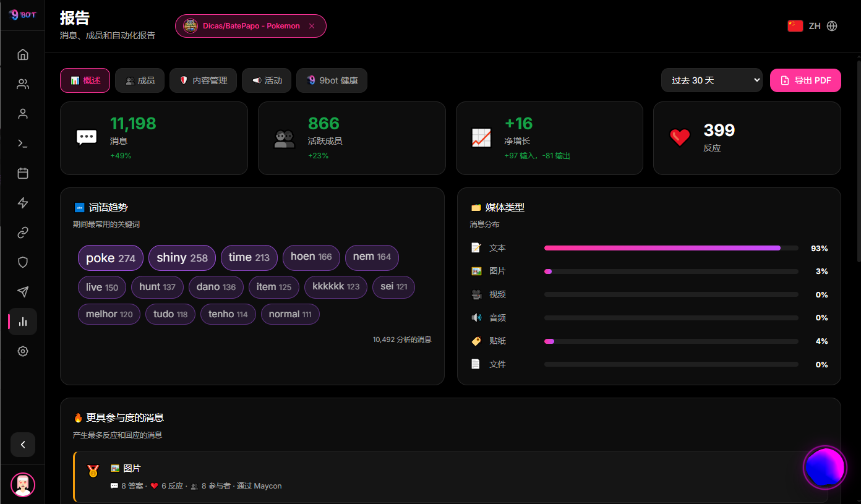Collapse the sidebar with chevron button

pyautogui.click(x=23, y=444)
